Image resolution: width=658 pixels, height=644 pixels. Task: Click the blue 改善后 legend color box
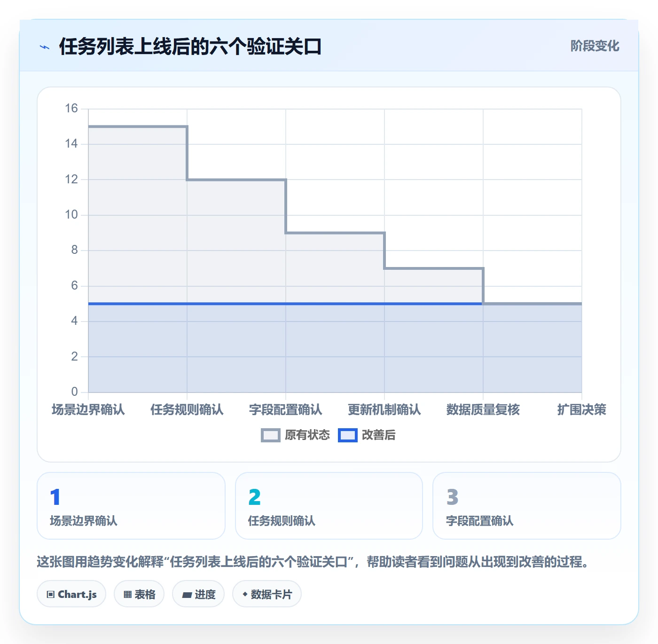(x=348, y=435)
